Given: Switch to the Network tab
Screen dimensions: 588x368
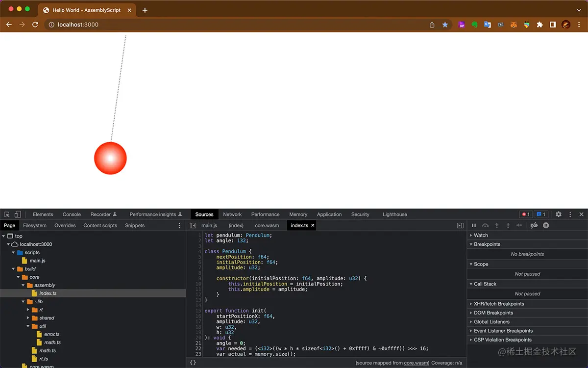Looking at the screenshot, I should pyautogui.click(x=232, y=214).
